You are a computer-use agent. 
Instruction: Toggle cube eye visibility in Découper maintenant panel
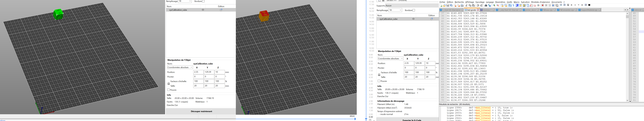point(203,10)
